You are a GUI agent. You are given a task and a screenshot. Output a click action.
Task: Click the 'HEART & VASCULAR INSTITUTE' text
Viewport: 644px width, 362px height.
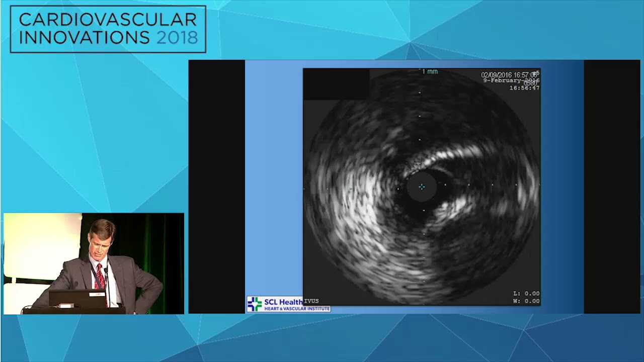tap(297, 309)
